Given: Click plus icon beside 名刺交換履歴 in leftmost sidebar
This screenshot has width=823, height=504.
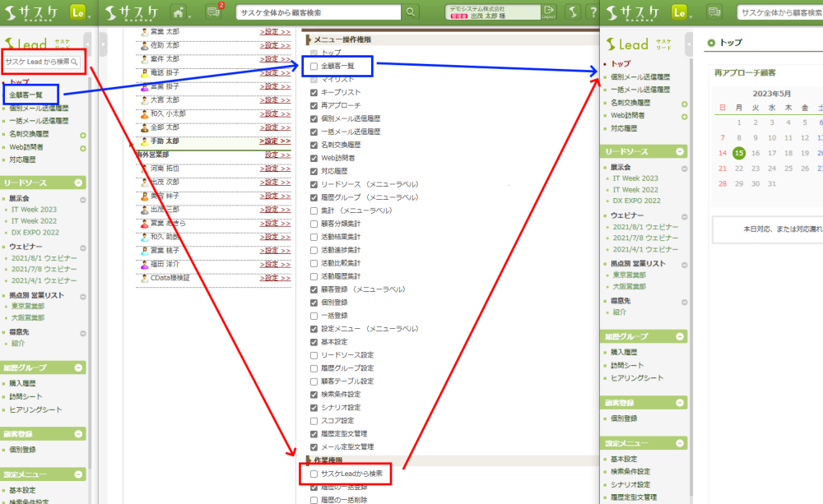Looking at the screenshot, I should (83, 136).
